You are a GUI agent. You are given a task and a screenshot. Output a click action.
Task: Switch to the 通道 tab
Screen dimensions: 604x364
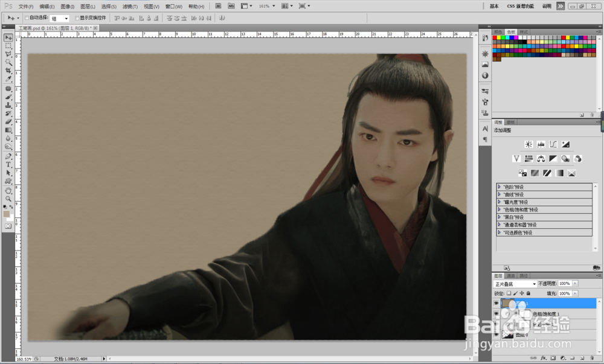click(511, 275)
